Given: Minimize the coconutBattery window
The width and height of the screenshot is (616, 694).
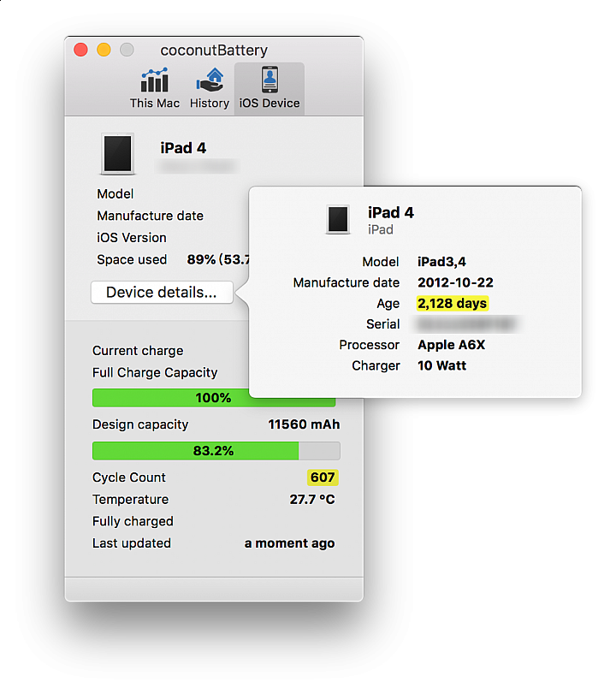Looking at the screenshot, I should pyautogui.click(x=104, y=50).
